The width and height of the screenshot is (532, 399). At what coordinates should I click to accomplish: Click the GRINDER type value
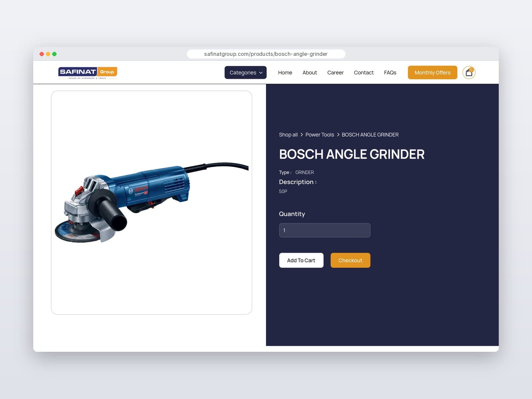[x=305, y=172]
